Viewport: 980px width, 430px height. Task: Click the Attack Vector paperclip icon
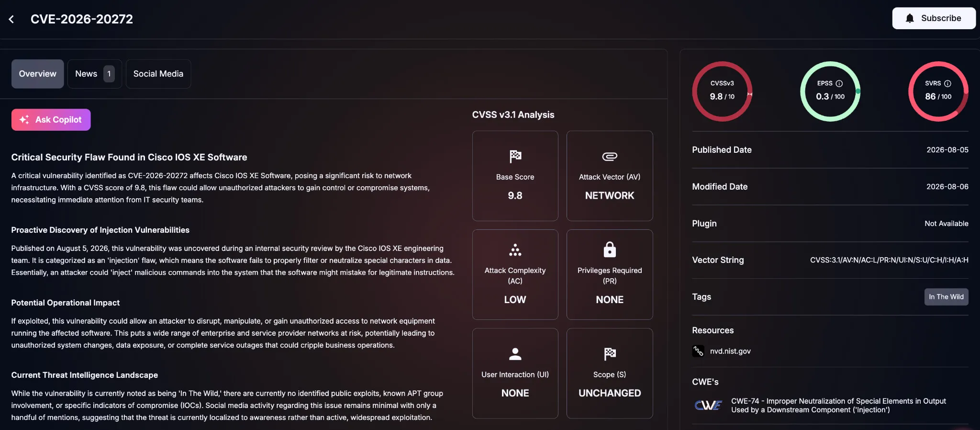(610, 157)
